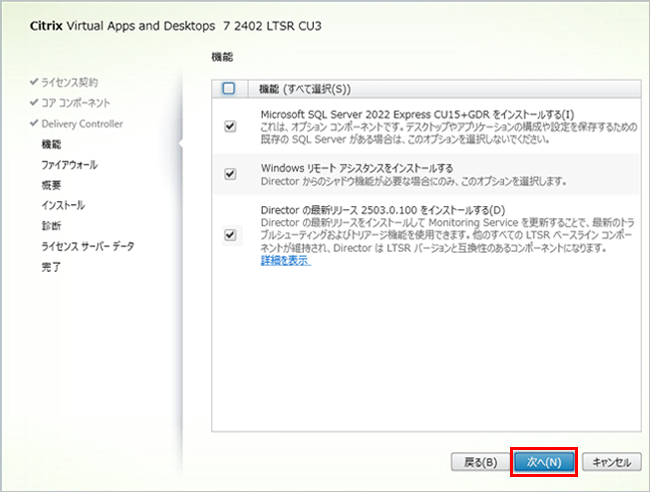Disable the Director 最新リリース install checkbox
The image size is (650, 492).
point(231,235)
